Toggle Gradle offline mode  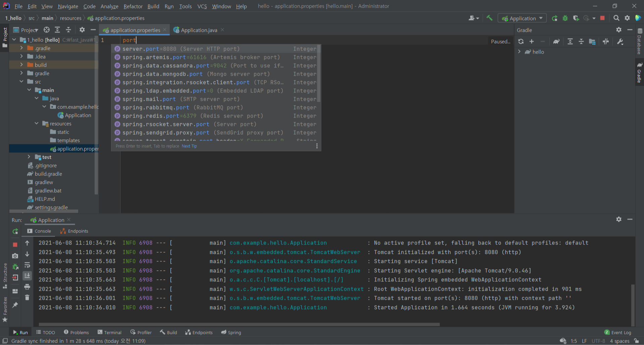(606, 42)
